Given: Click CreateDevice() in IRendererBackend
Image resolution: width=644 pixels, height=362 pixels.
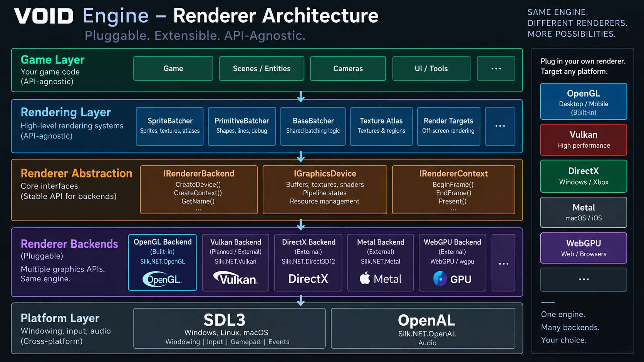Looking at the screenshot, I should pyautogui.click(x=198, y=185).
